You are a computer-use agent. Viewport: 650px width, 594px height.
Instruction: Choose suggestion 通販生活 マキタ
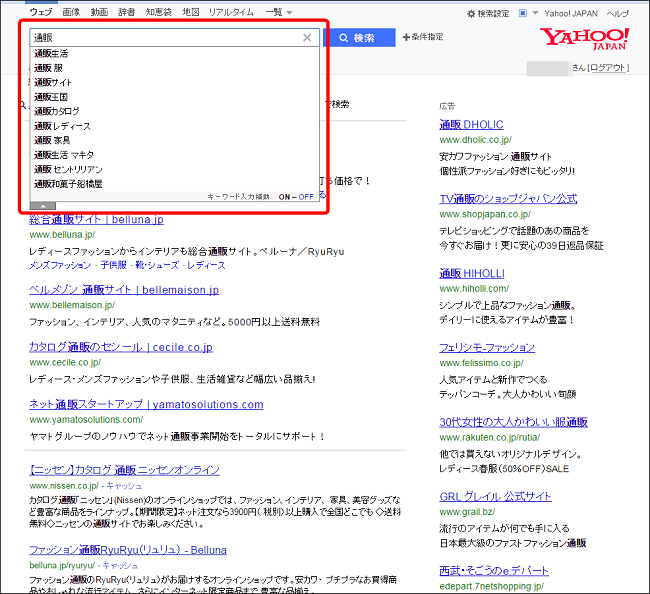175,155
